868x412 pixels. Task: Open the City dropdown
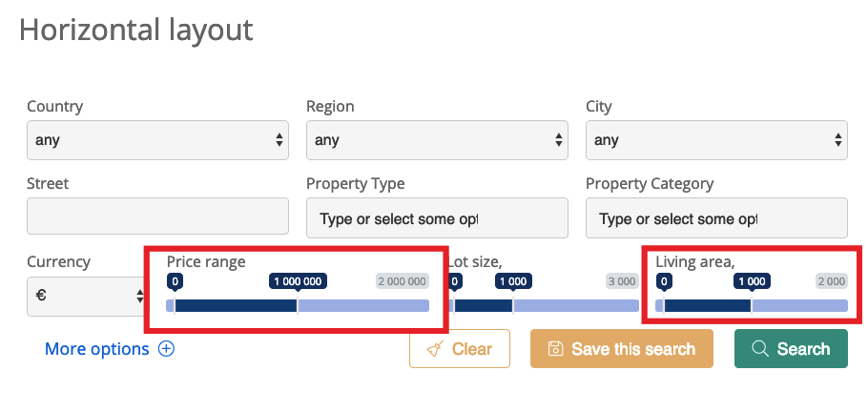(715, 140)
